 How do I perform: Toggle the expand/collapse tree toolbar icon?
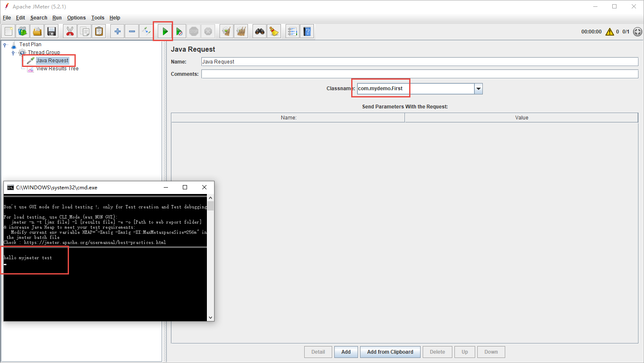(x=146, y=31)
